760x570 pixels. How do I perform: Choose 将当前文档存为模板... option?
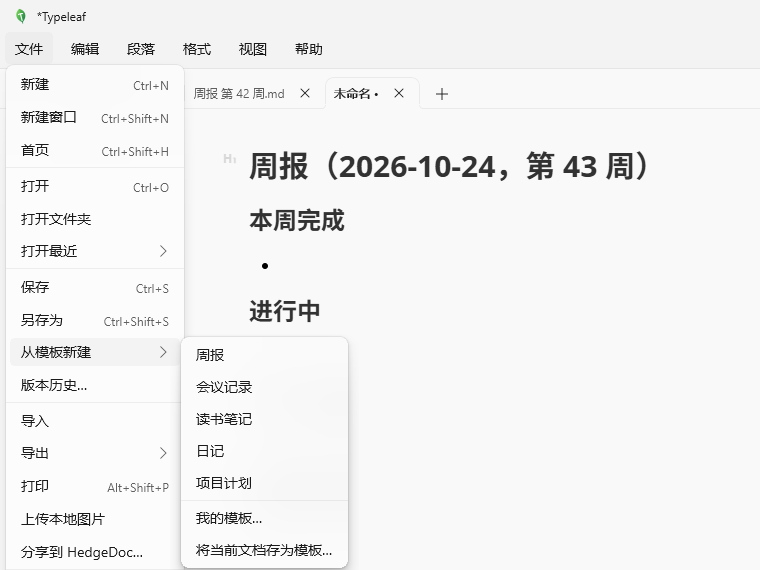(x=264, y=551)
